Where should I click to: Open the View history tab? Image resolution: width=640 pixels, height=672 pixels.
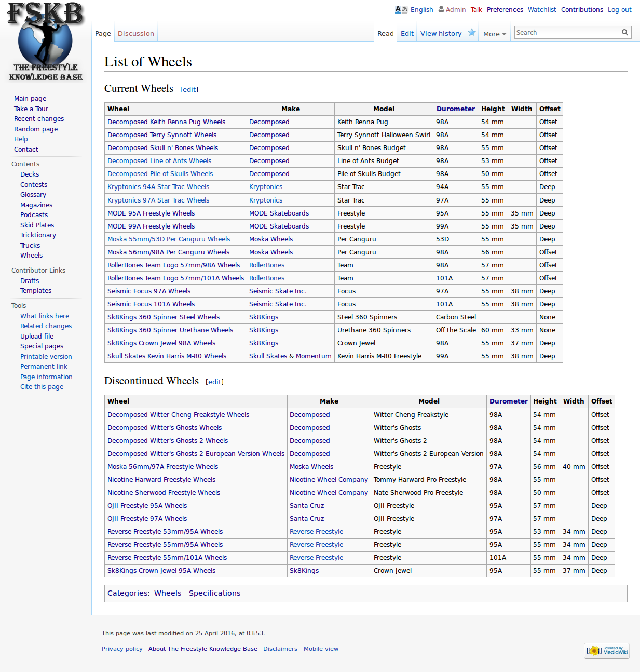[x=441, y=34]
